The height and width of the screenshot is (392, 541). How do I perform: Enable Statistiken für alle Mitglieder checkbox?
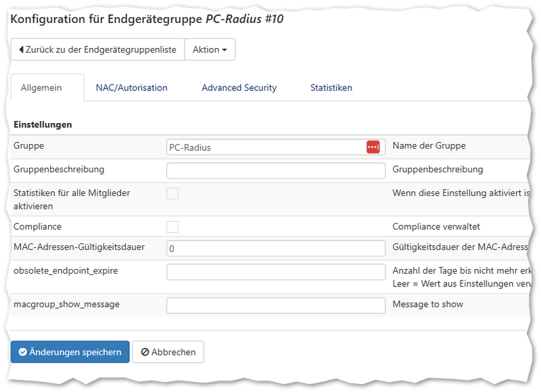[172, 193]
